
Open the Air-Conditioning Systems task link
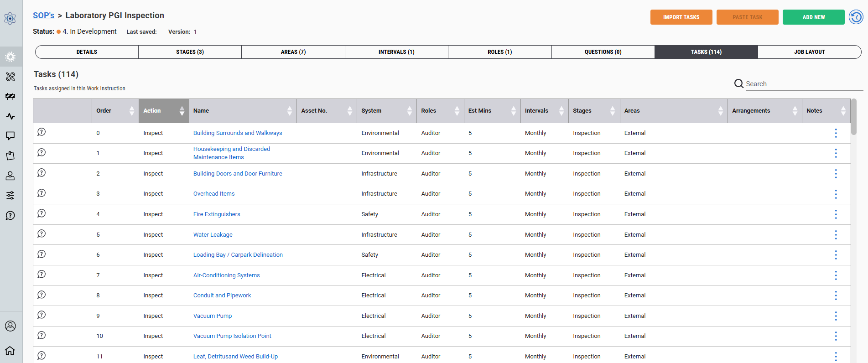click(x=226, y=275)
